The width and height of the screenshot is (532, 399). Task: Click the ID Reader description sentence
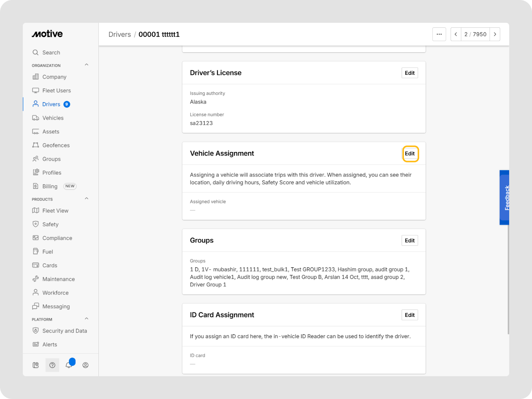300,336
